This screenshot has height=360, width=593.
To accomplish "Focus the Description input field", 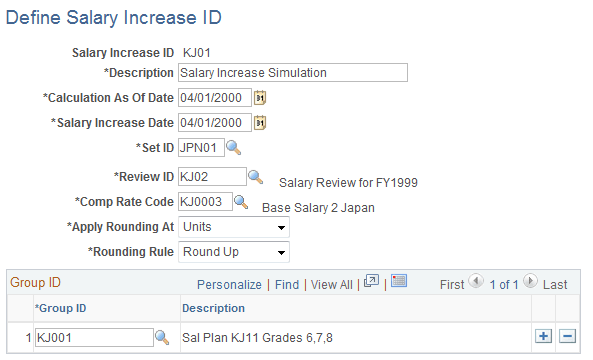I will pyautogui.click(x=293, y=73).
